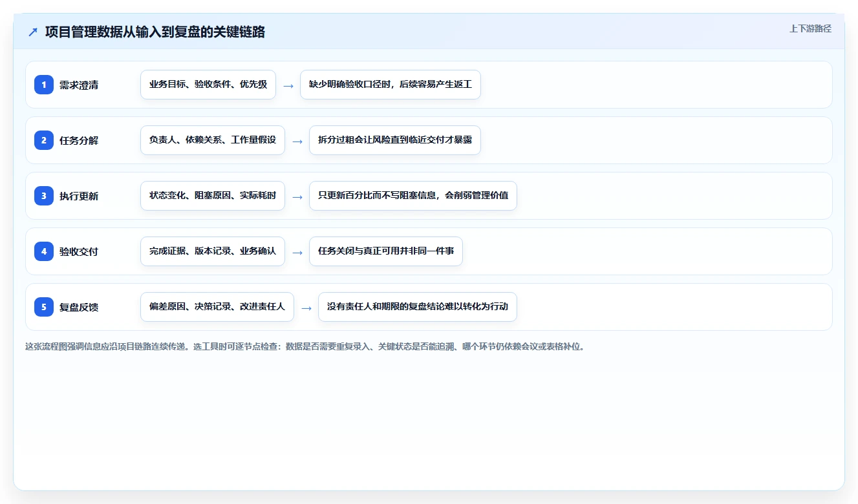
Task: Click the 拆分过粗会让风险 outcome box
Action: click(395, 140)
